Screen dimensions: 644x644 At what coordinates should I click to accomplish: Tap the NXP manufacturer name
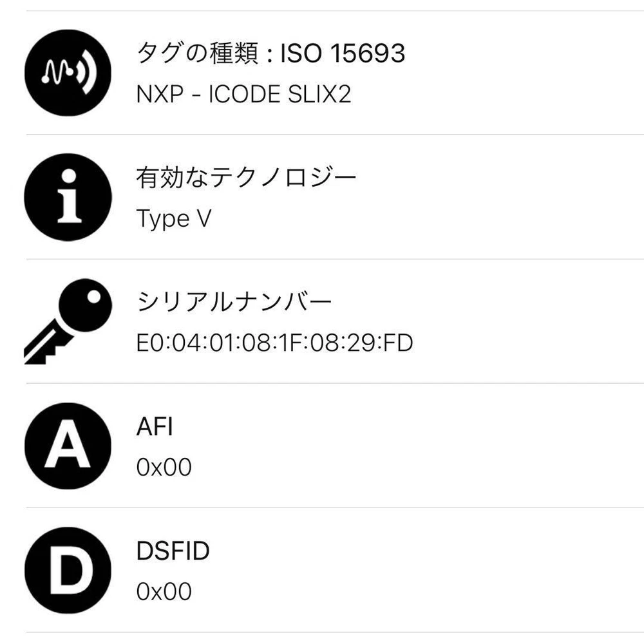click(160, 95)
